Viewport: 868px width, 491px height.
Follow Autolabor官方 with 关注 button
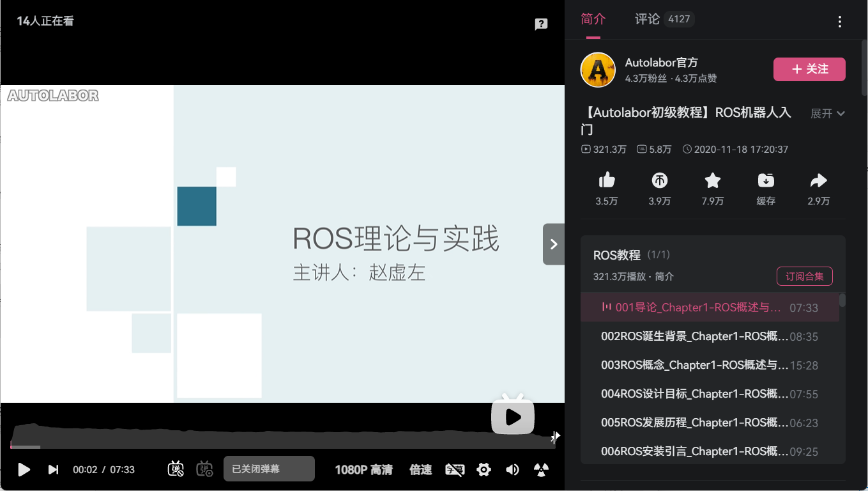809,70
